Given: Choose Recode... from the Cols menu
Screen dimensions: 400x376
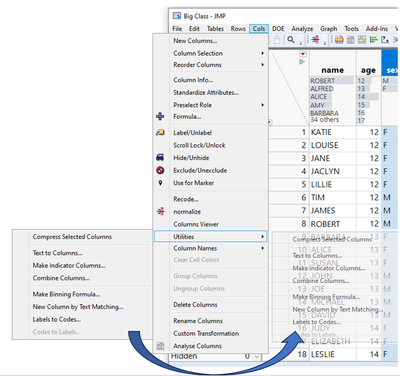Looking at the screenshot, I should tap(186, 199).
